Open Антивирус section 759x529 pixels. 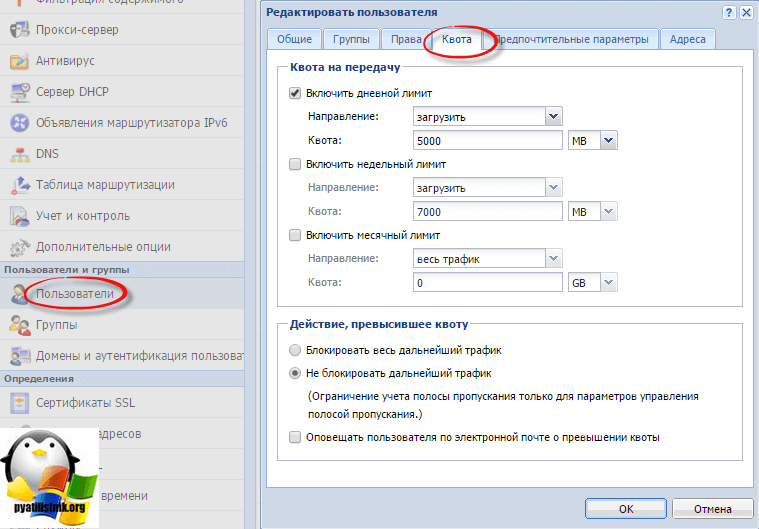[x=122, y=60]
